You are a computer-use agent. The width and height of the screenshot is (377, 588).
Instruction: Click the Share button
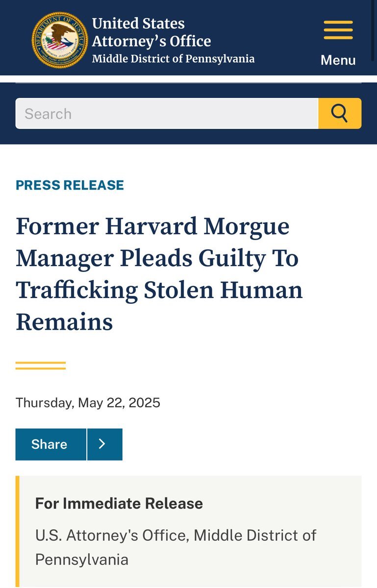pos(50,444)
